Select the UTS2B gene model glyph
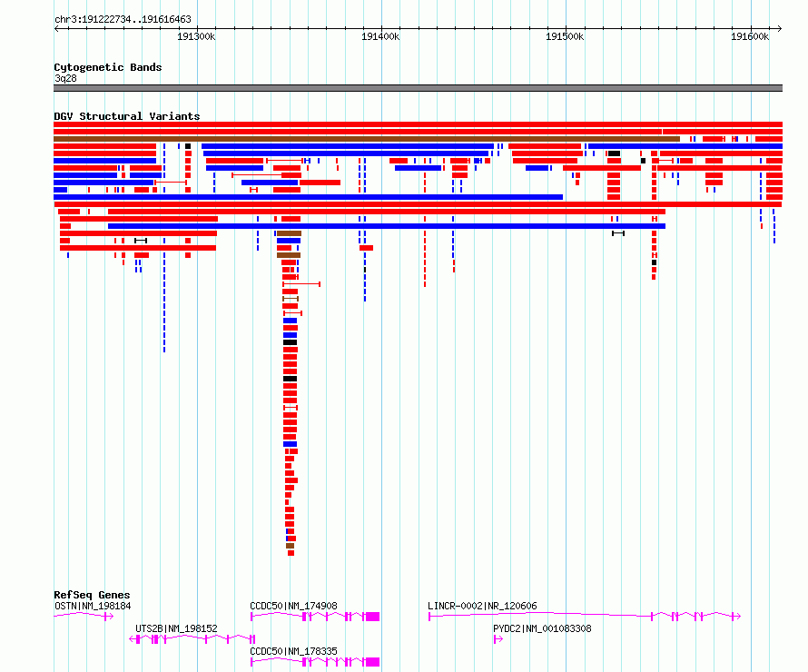Screen dimensions: 808x672 coord(192,639)
